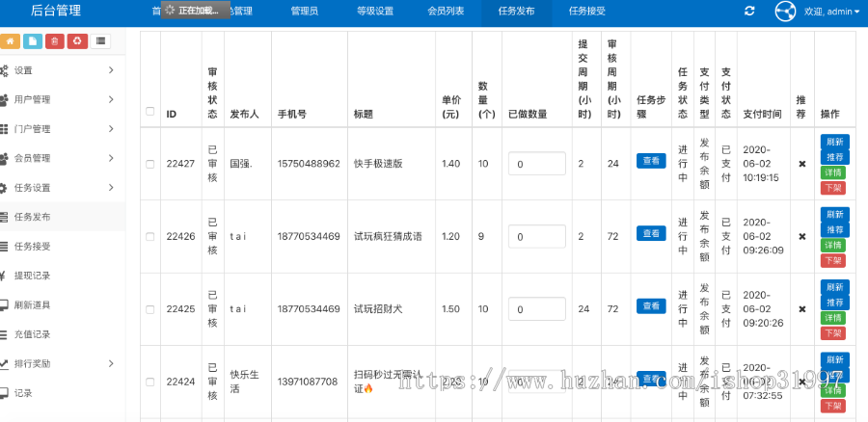This screenshot has width=868, height=422.
Task: Click 查看 button for row 22426
Action: (x=651, y=233)
